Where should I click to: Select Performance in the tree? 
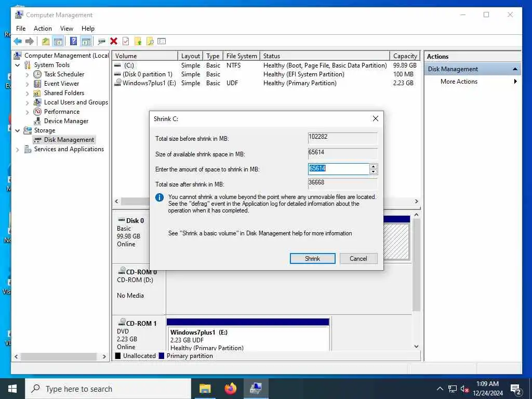tap(61, 112)
